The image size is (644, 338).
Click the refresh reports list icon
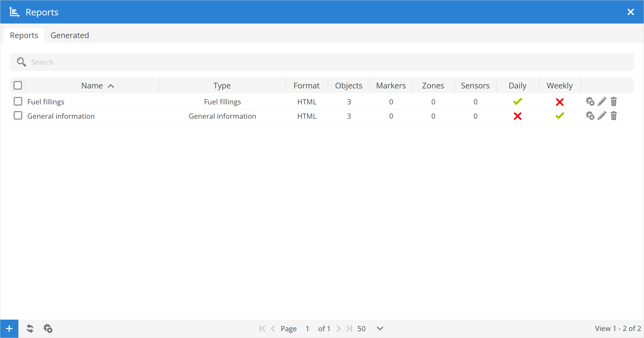(x=30, y=329)
